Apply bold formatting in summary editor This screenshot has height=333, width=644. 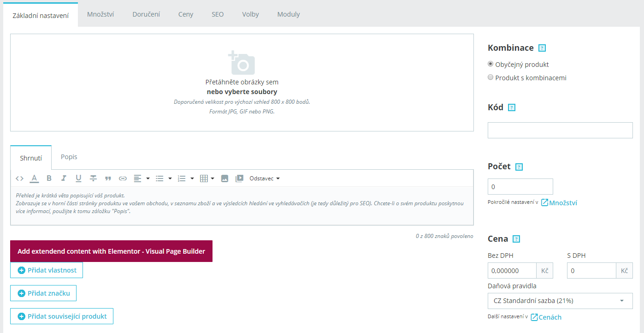pos(49,178)
